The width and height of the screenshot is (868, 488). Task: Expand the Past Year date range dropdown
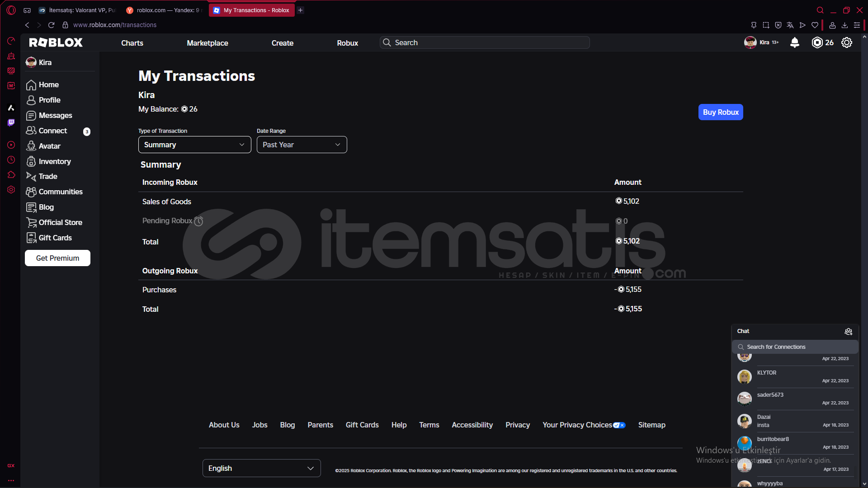(x=302, y=145)
